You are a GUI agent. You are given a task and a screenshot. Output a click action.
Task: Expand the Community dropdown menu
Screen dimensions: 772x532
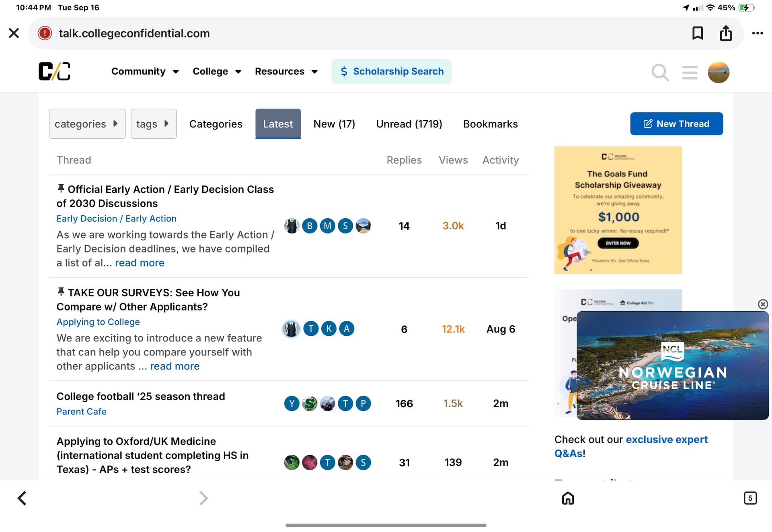click(x=145, y=71)
